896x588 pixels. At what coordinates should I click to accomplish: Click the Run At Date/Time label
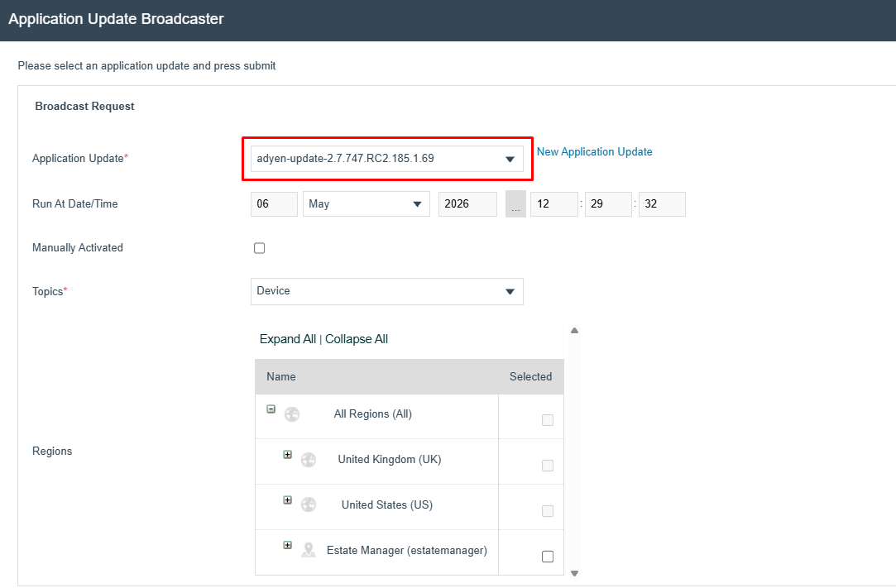(74, 204)
